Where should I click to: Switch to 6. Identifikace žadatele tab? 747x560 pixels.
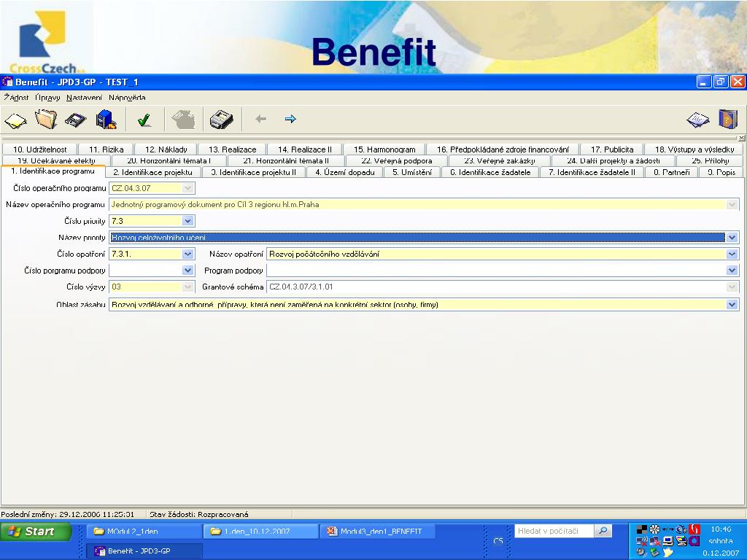tap(490, 172)
